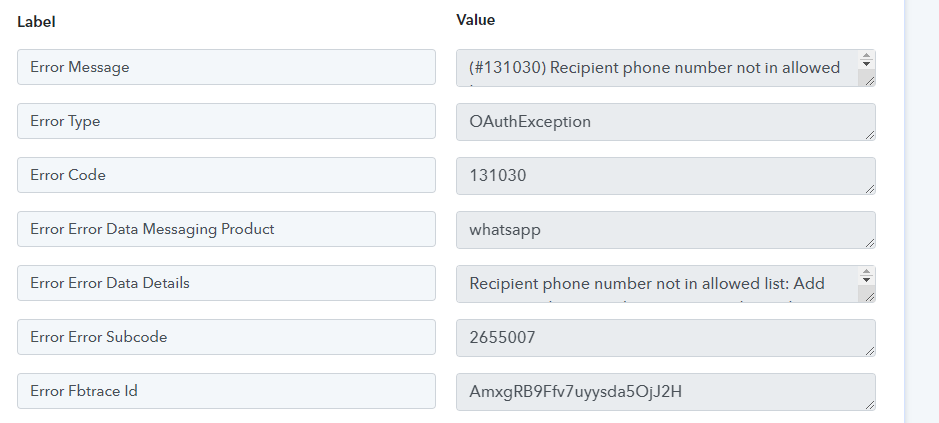Click the Error Type label field
Image resolution: width=939 pixels, height=423 pixels.
[x=226, y=121]
